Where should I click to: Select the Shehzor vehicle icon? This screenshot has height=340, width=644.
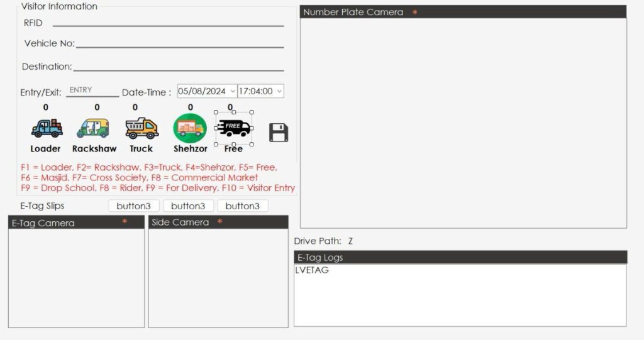190,129
